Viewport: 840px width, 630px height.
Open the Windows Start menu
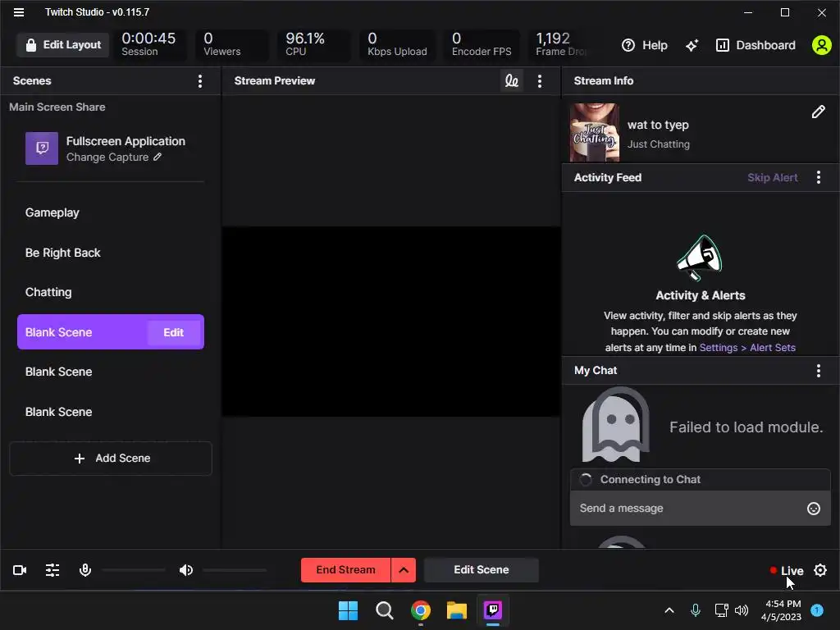click(x=348, y=610)
